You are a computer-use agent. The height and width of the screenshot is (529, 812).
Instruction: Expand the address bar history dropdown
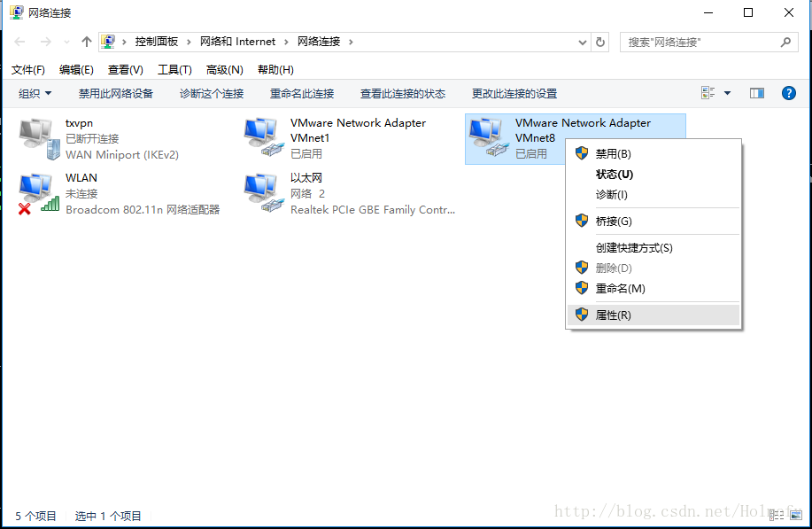pos(582,42)
